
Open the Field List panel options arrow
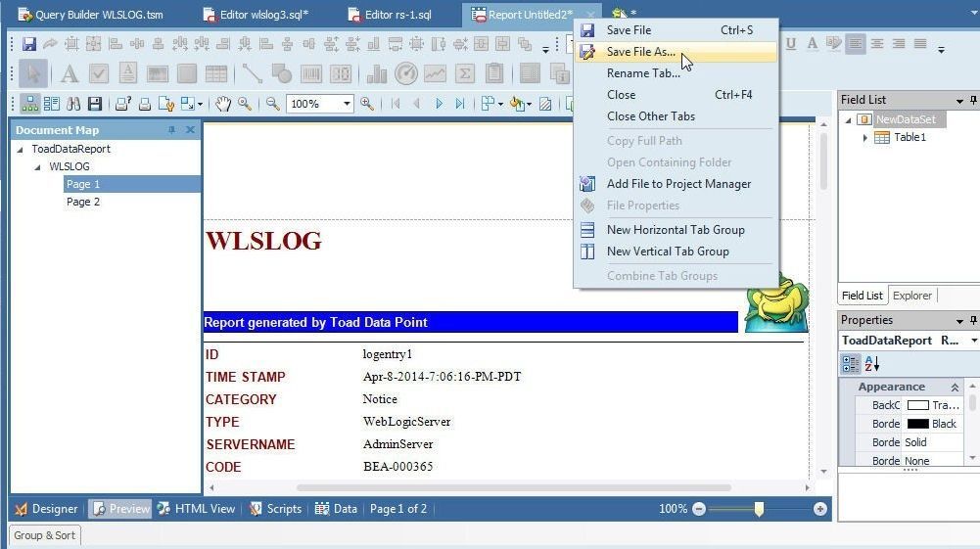point(959,101)
